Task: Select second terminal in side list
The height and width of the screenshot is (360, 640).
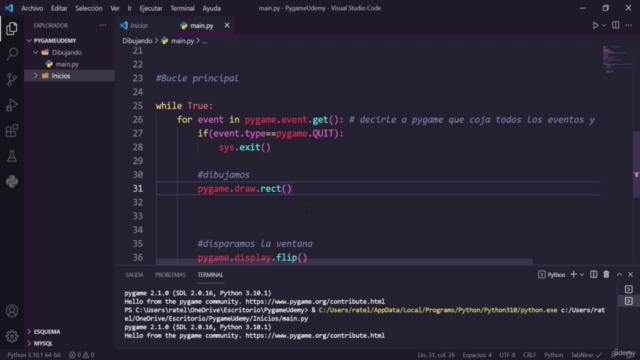Action: 629,301
